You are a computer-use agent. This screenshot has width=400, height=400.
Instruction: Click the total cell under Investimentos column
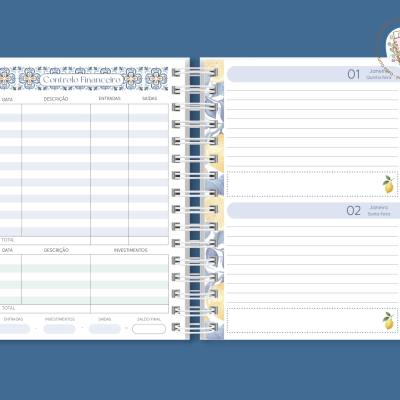tap(129, 308)
